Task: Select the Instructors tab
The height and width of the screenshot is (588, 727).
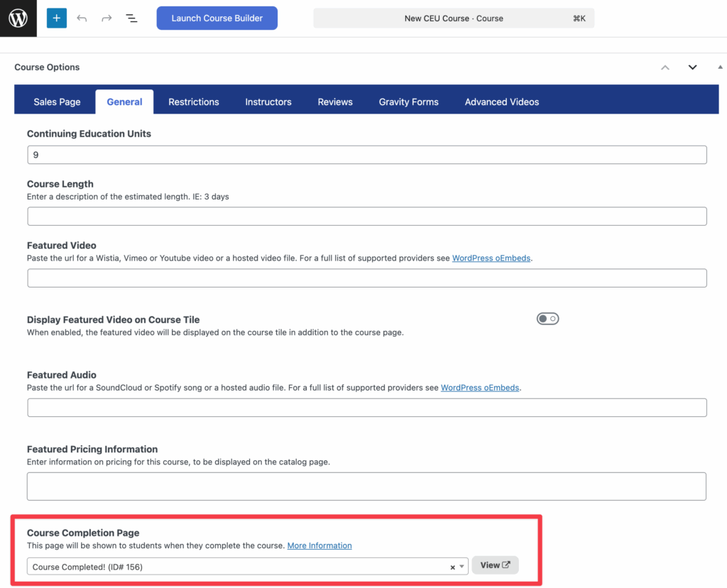Action: coord(268,102)
